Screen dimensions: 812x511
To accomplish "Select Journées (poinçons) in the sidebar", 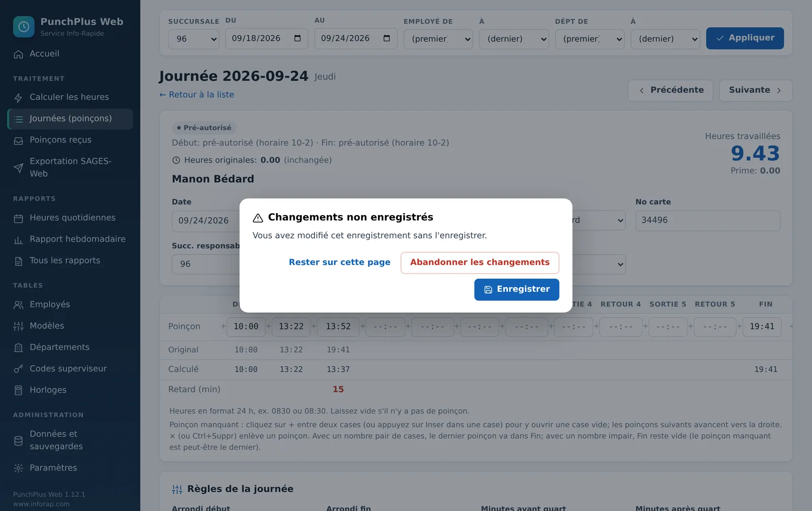I will (x=70, y=119).
